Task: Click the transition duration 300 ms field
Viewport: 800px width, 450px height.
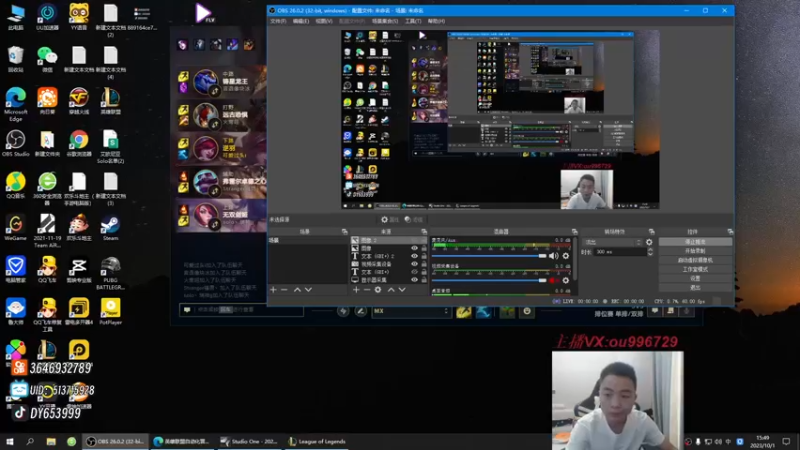Action: 620,252
